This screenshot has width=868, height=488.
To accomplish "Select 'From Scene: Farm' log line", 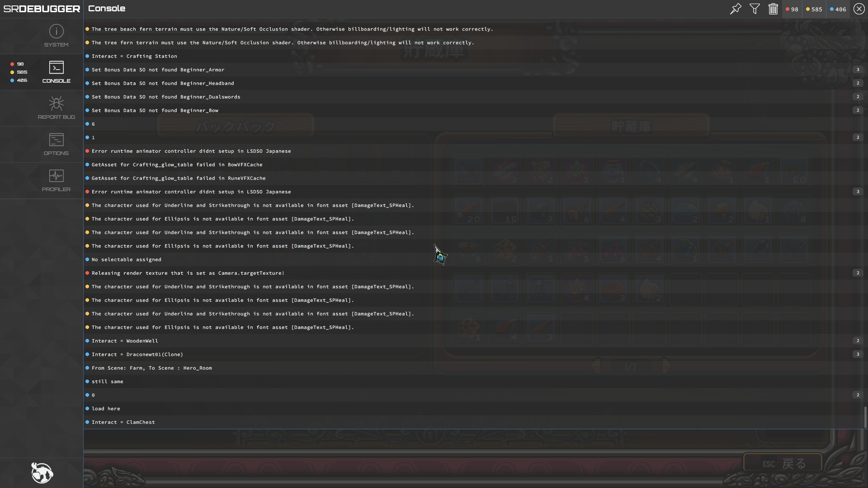I will (x=151, y=368).
